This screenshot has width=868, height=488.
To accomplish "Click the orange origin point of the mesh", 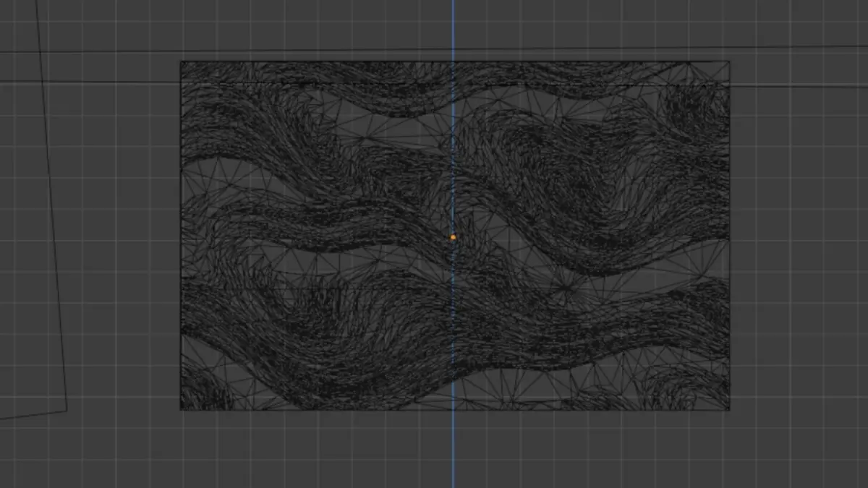I will pos(454,237).
